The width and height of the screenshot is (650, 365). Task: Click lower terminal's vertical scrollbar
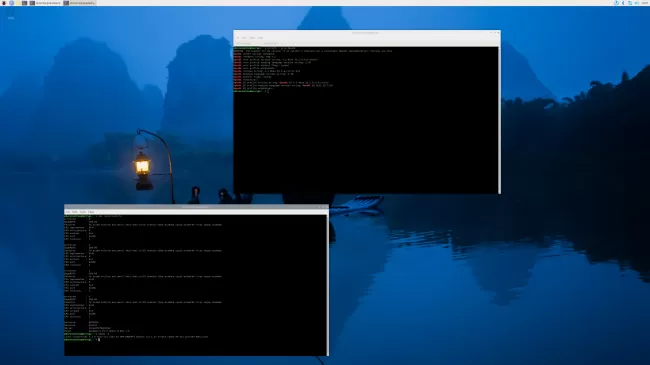327,285
